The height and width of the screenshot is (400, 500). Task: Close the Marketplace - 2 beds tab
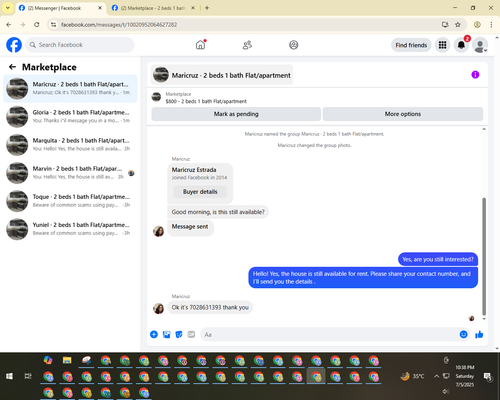(x=193, y=8)
